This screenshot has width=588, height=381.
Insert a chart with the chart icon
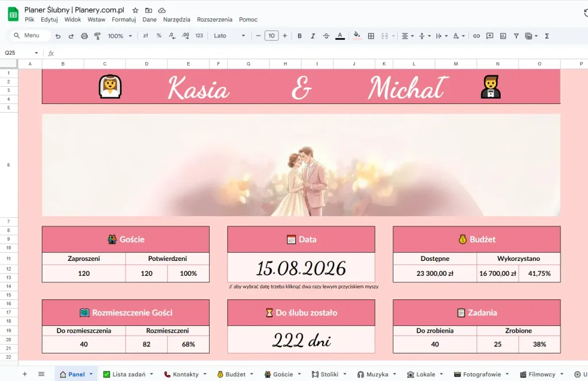503,36
